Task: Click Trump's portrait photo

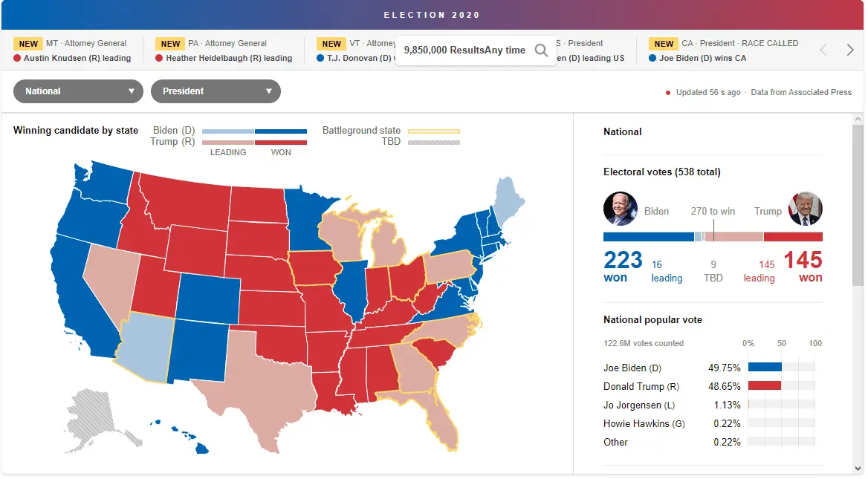Action: pyautogui.click(x=806, y=209)
